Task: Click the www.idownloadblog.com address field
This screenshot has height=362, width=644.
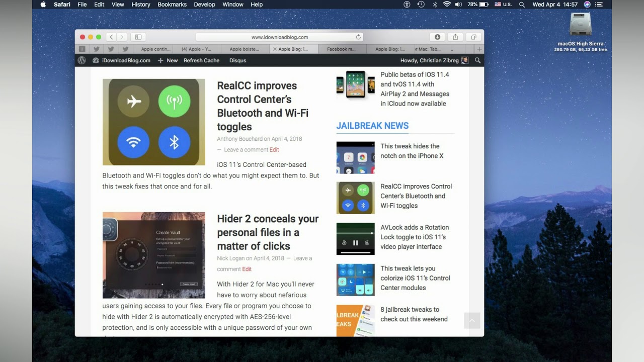Action: (279, 37)
